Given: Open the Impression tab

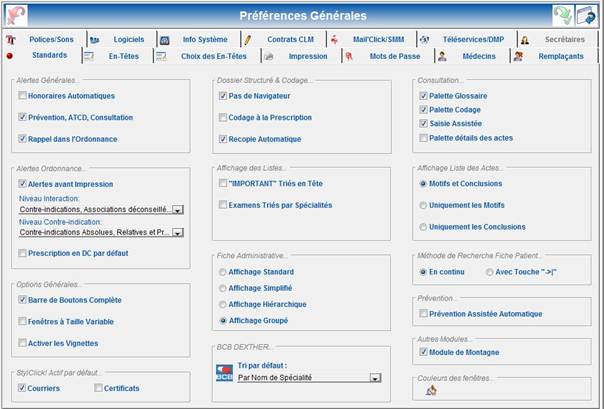Looking at the screenshot, I should 308,56.
